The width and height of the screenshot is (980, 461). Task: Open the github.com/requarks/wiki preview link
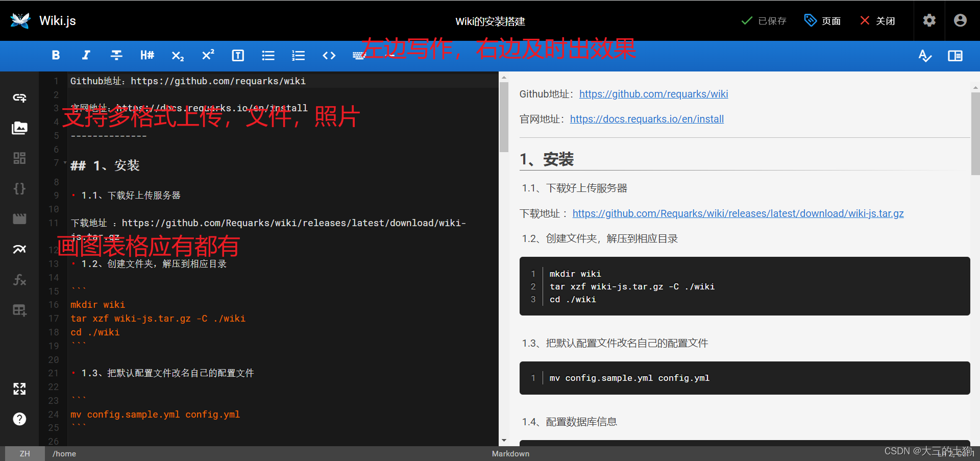(x=653, y=94)
